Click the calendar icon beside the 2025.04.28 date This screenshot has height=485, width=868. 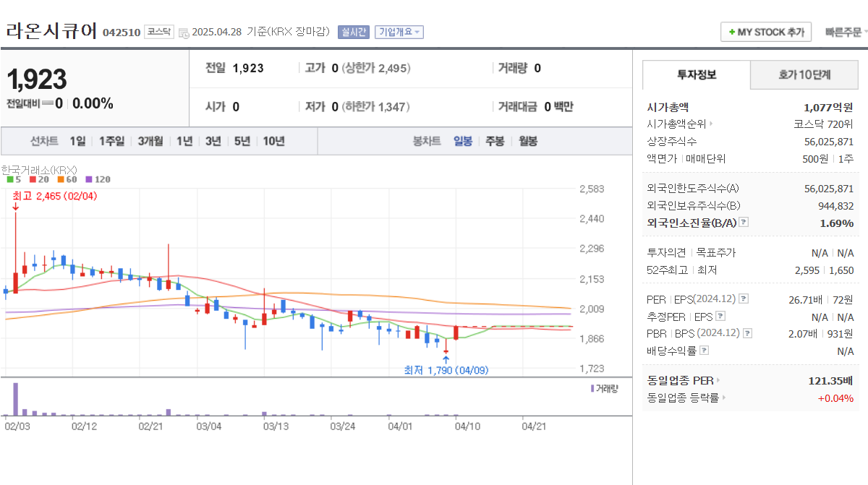183,33
